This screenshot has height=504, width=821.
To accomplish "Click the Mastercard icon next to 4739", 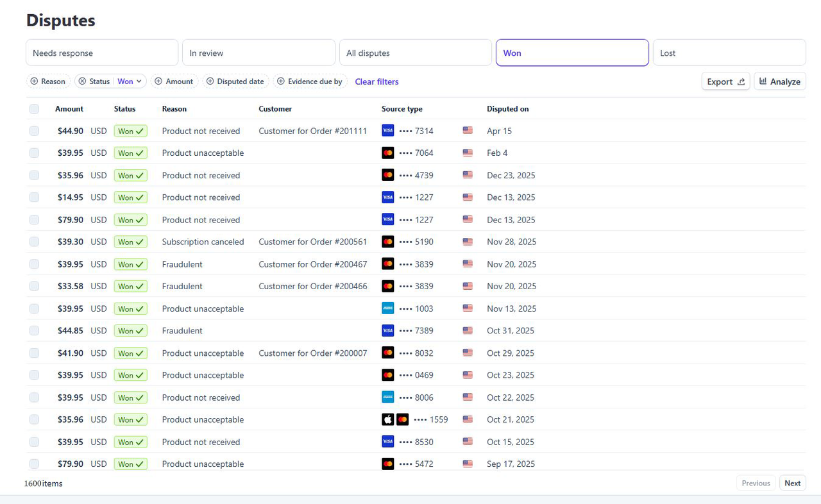I will 387,175.
